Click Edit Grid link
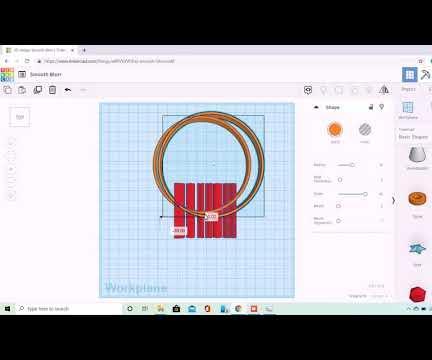 pos(376,286)
